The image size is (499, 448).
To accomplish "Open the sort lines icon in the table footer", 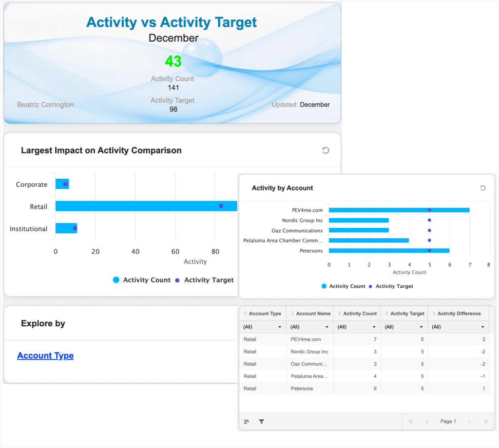I will pos(247,422).
